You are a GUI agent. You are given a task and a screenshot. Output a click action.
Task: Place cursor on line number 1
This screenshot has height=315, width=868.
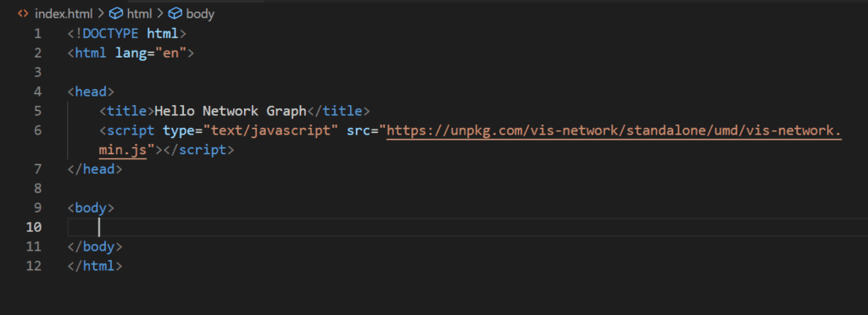click(37, 34)
